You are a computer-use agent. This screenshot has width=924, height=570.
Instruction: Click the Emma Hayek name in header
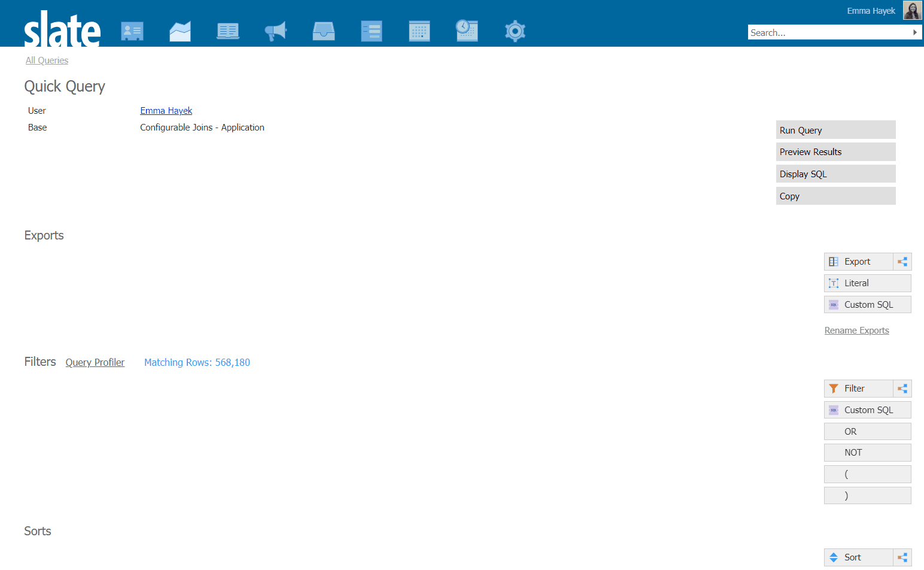point(871,11)
